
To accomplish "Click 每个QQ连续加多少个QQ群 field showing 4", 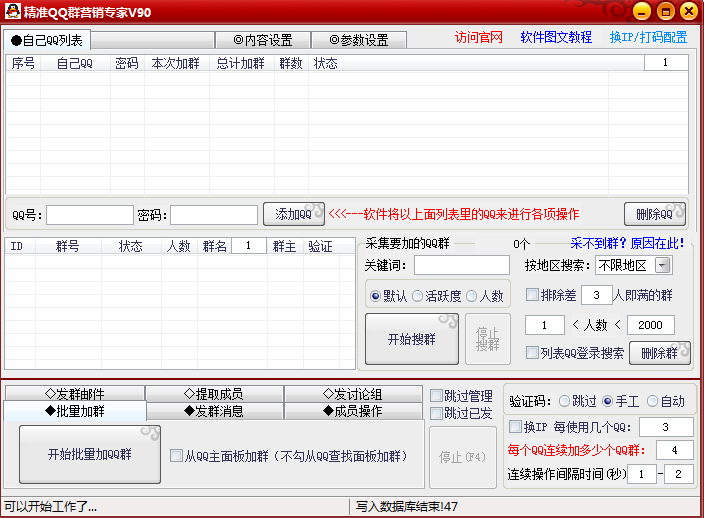I will 674,450.
